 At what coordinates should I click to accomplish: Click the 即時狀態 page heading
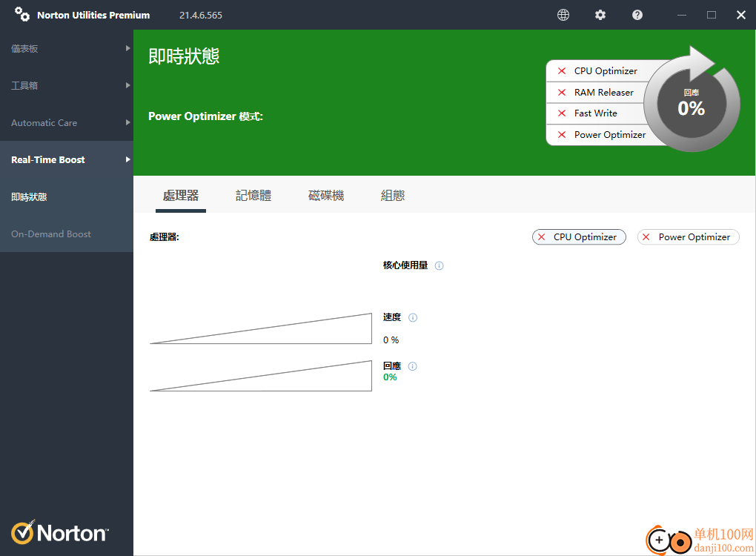[x=184, y=56]
